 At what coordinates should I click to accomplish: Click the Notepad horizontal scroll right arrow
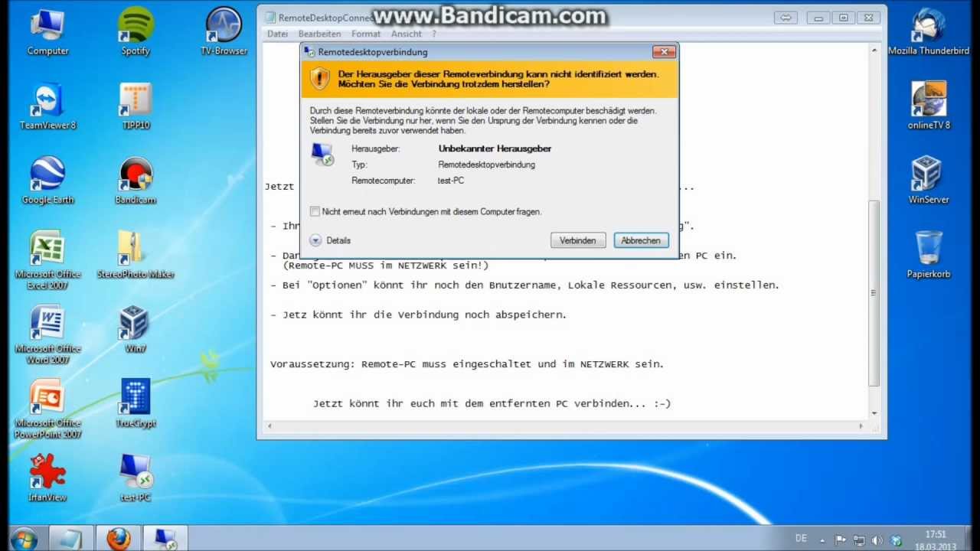click(x=861, y=426)
